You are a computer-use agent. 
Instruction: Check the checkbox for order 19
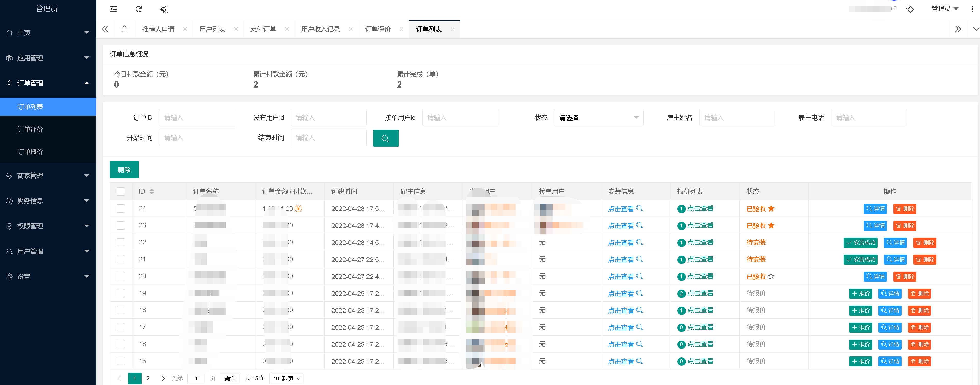click(121, 293)
